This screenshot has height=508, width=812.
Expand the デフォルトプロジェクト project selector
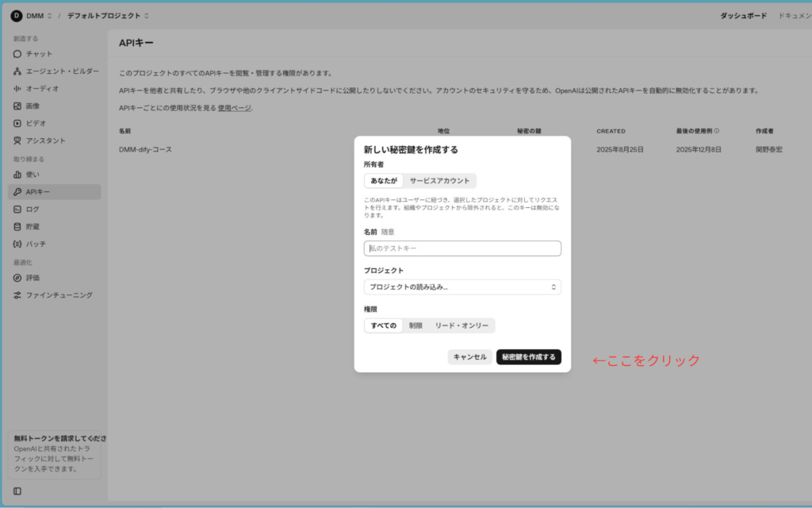107,16
